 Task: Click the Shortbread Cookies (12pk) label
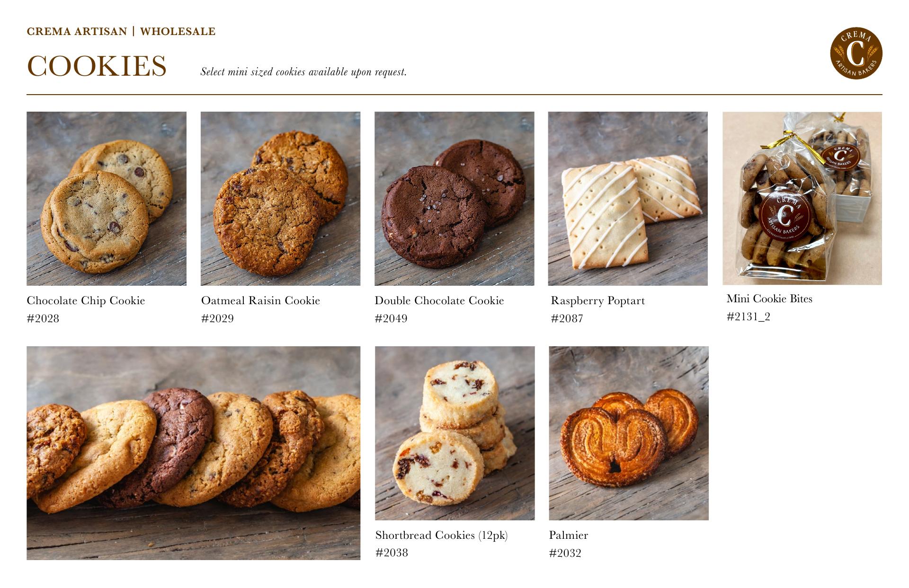tap(441, 535)
